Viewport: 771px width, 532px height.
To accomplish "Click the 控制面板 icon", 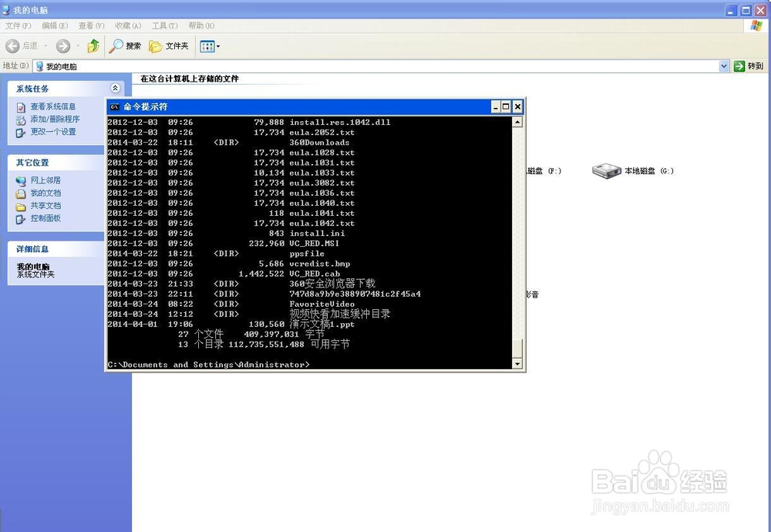I will click(21, 219).
